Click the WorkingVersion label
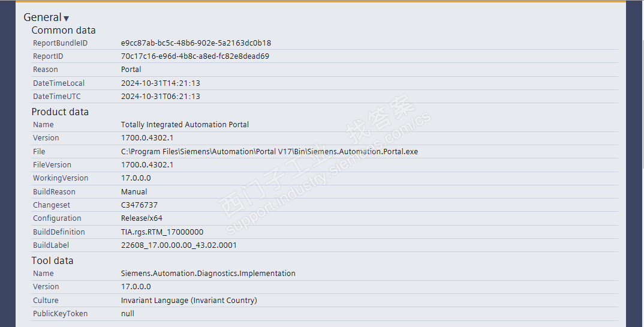The width and height of the screenshot is (644, 327). (61, 178)
